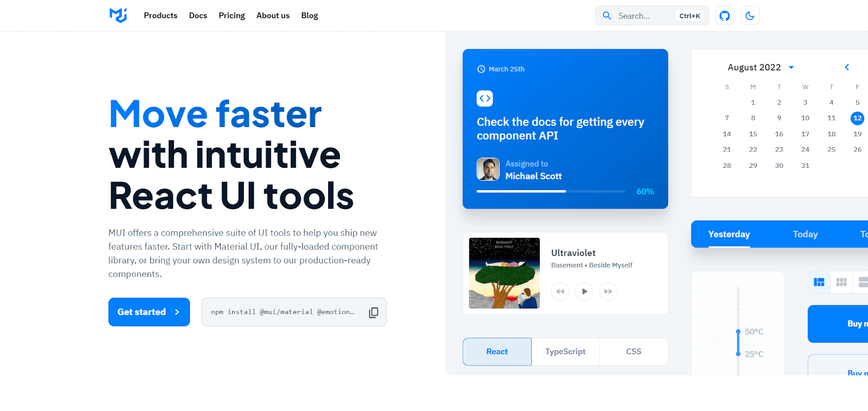Go to the previous calendar month
This screenshot has width=868, height=411.
tap(847, 67)
